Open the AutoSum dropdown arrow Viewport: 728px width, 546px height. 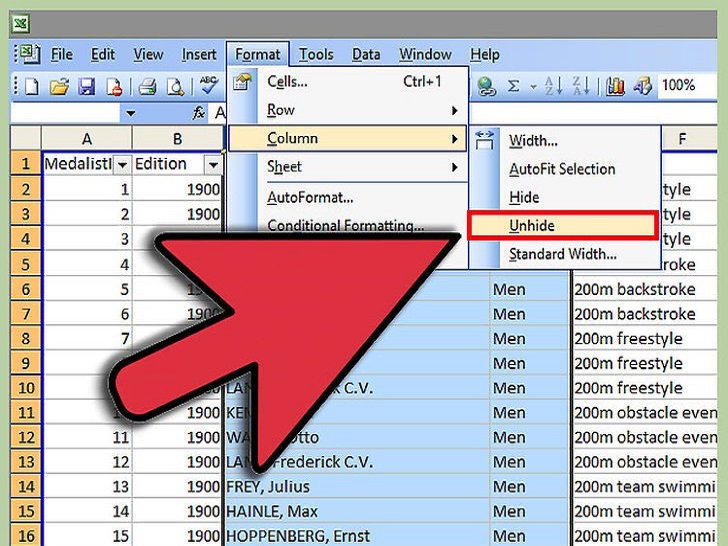point(533,87)
